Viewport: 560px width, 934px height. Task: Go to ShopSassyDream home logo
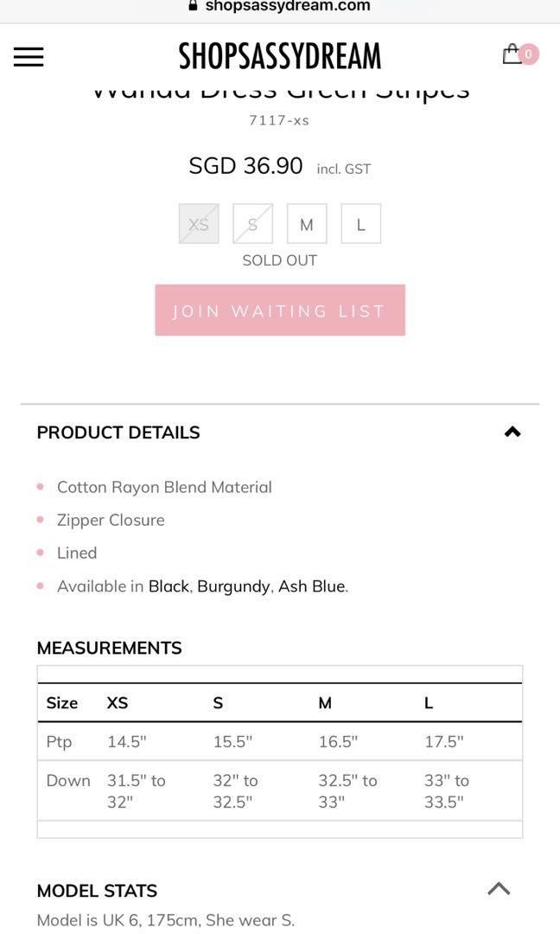280,56
